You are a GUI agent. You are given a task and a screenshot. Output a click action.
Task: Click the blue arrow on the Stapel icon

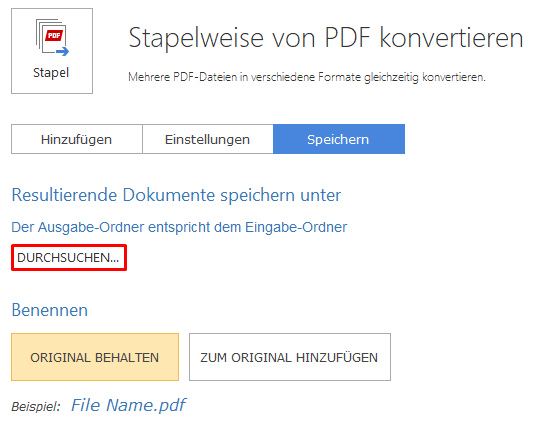click(x=63, y=52)
